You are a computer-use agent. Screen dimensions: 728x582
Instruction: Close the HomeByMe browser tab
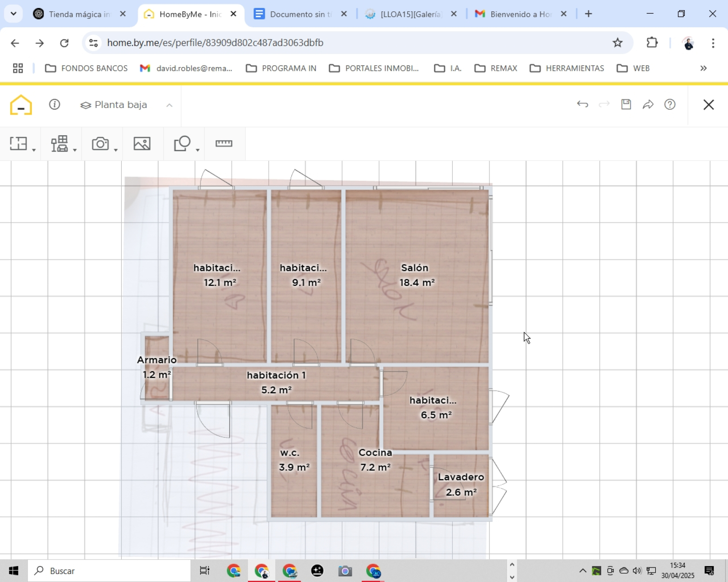pyautogui.click(x=233, y=14)
